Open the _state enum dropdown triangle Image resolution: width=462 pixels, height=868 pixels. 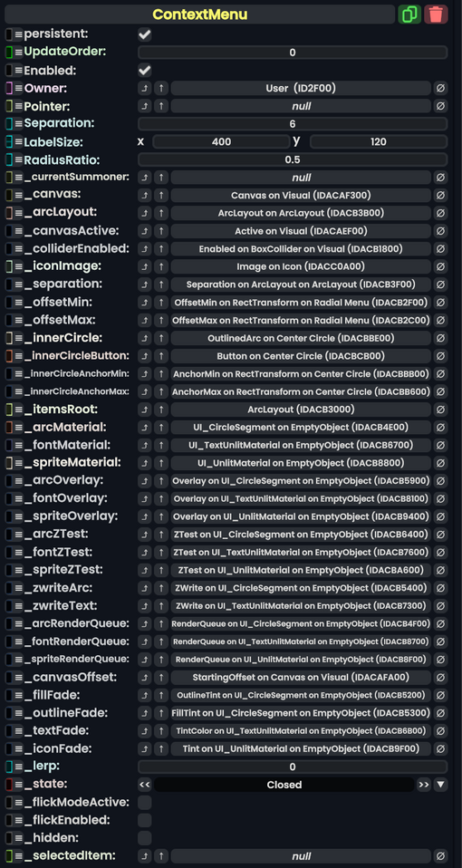pyautogui.click(x=440, y=785)
